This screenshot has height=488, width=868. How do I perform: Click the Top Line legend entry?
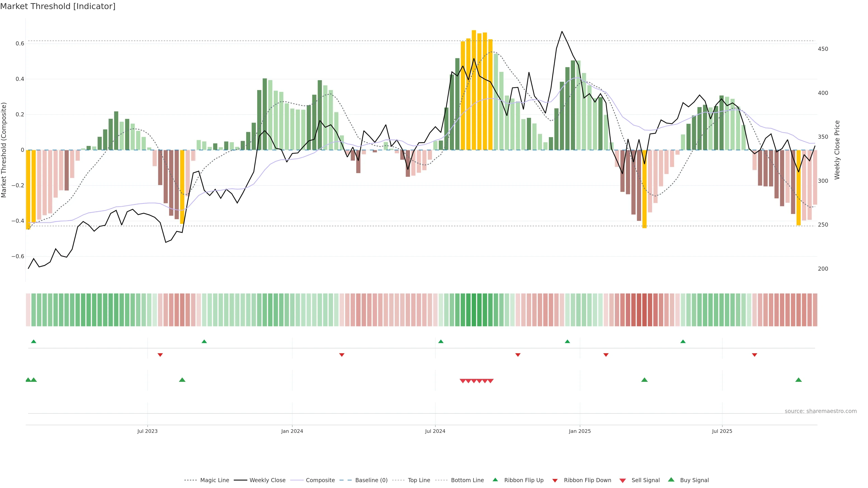tap(419, 480)
